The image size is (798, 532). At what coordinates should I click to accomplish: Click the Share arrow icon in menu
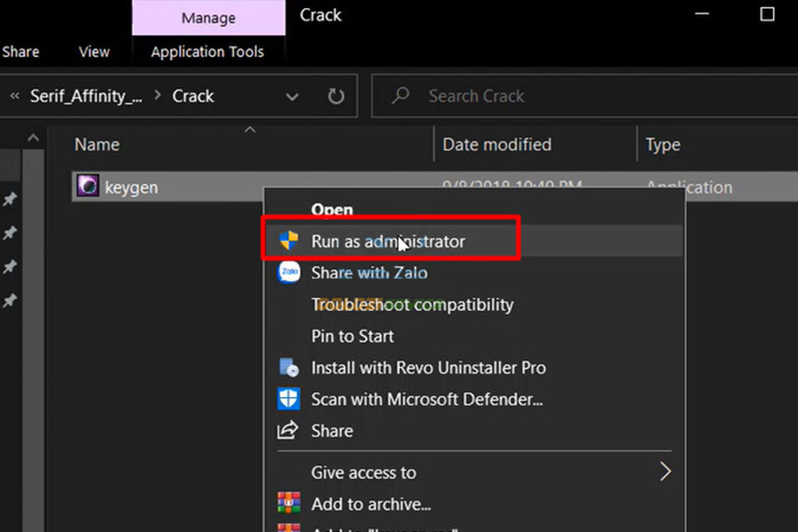coord(287,430)
